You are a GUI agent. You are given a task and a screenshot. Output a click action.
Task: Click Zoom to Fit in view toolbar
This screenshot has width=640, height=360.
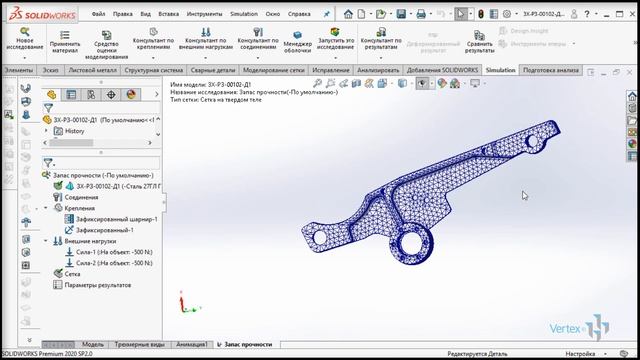click(318, 84)
